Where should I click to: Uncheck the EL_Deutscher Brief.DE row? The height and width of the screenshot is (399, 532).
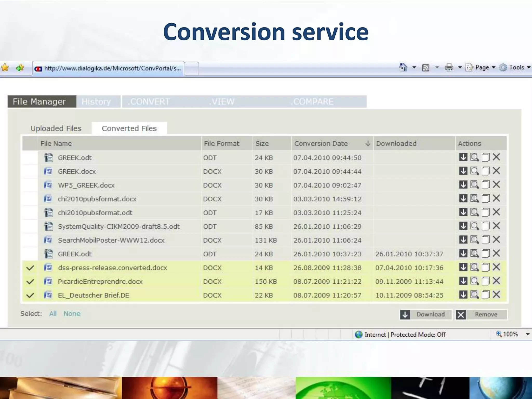[x=30, y=295]
